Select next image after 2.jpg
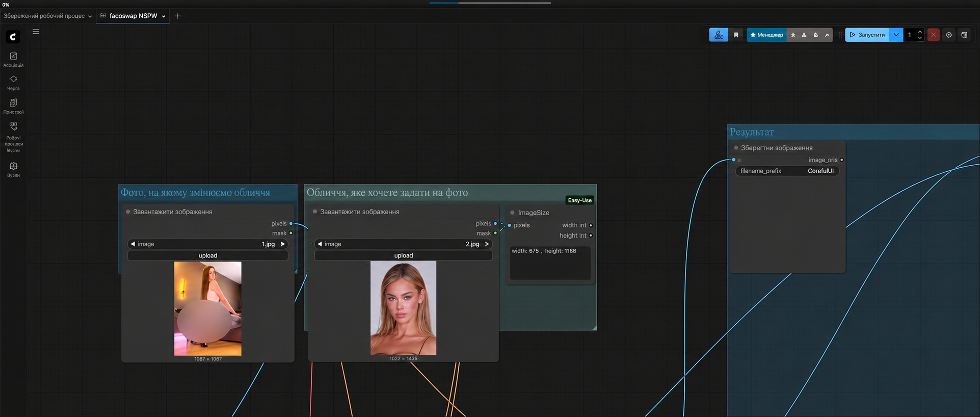The width and height of the screenshot is (980, 417). point(487,244)
